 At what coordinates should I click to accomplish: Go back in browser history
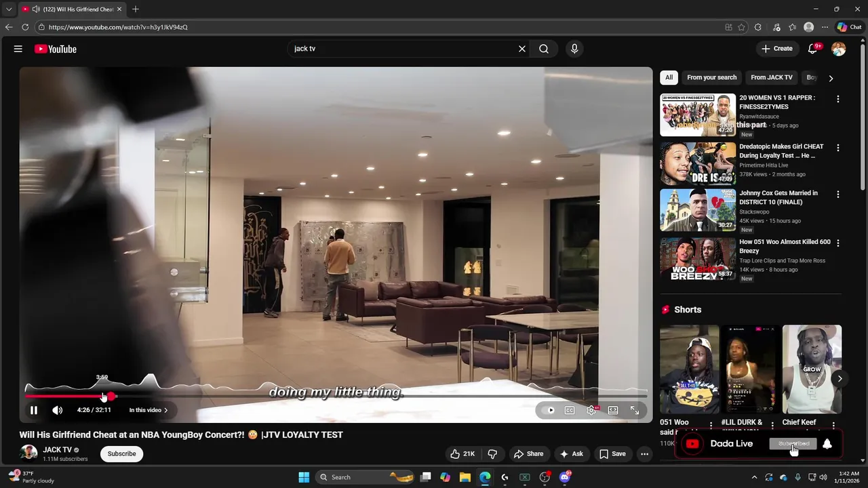click(9, 27)
